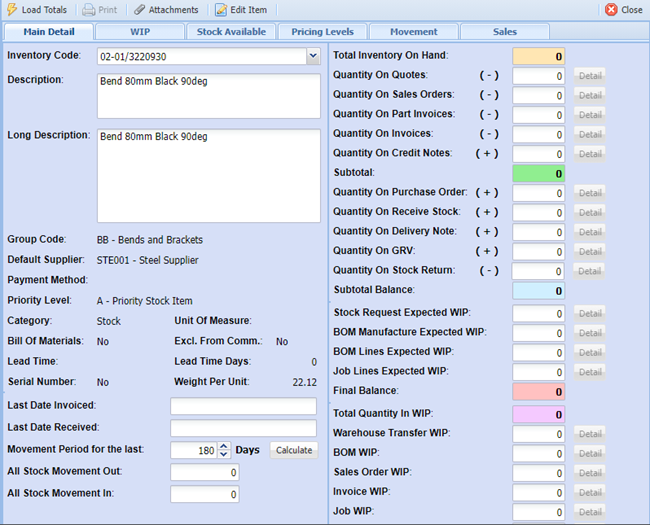Select the All Stock Movement Out field
Viewport: 650px width, 525px height.
[204, 473]
